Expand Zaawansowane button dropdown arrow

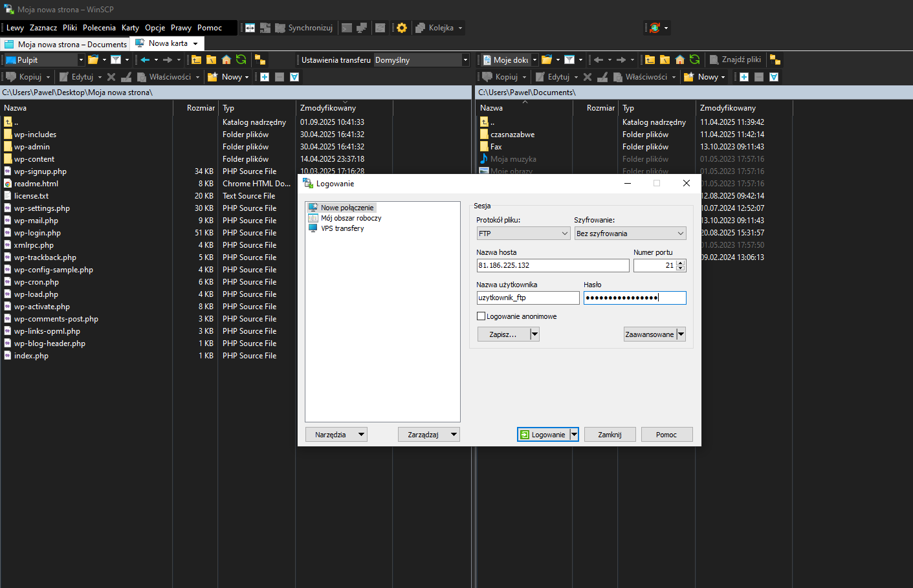(681, 334)
